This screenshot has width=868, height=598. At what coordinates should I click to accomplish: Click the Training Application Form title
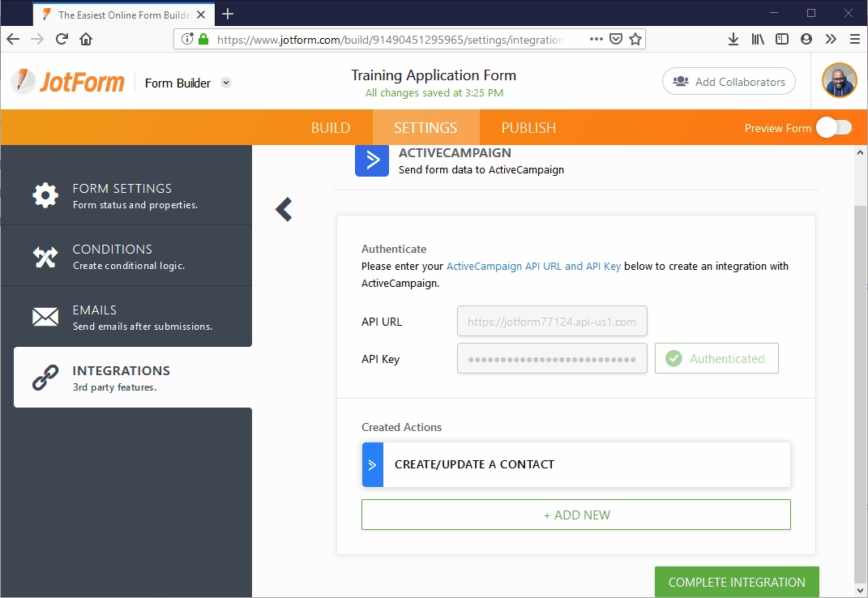pos(434,75)
